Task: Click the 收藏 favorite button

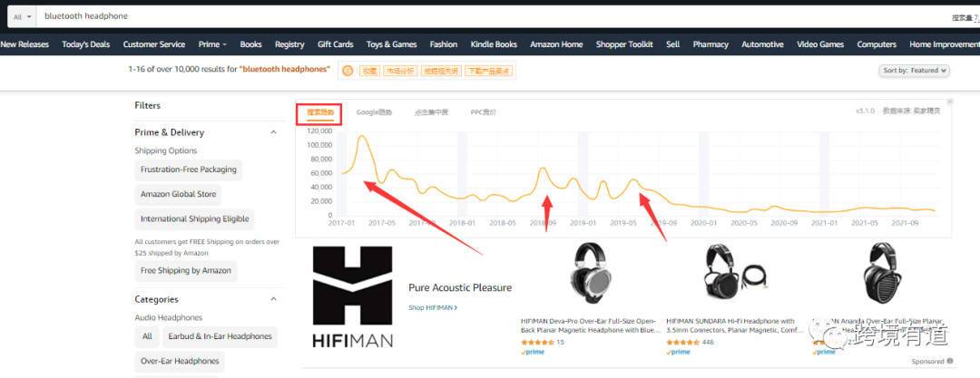Action: 368,72
